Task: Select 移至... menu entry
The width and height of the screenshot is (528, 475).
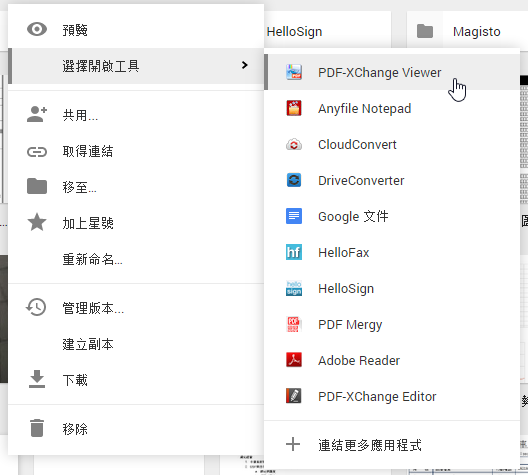Action: [136, 187]
